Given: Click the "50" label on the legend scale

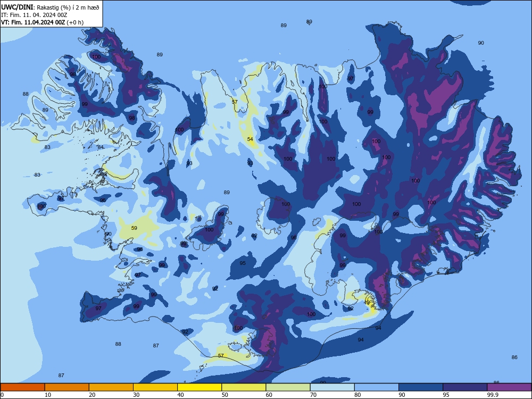Looking at the screenshot, I should tap(225, 395).
